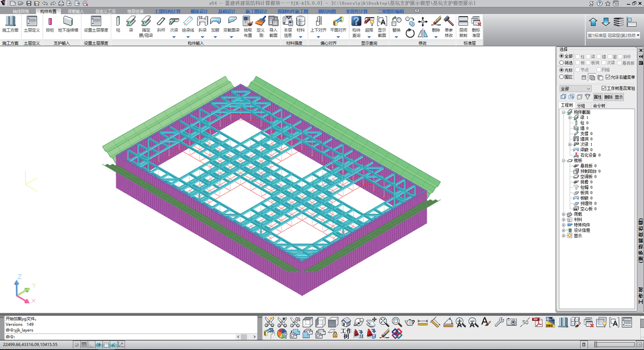Click the 指定腰/冠梁 icon

(146, 27)
